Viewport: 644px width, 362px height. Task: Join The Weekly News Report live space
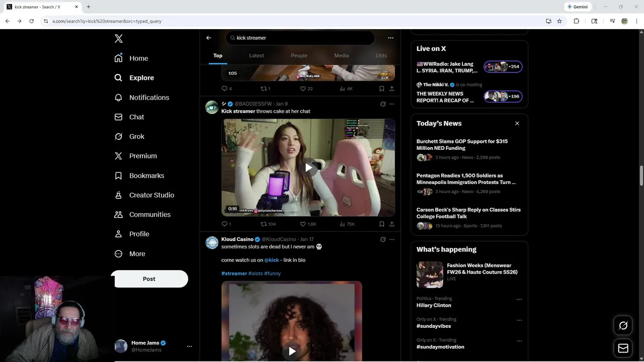(x=469, y=93)
